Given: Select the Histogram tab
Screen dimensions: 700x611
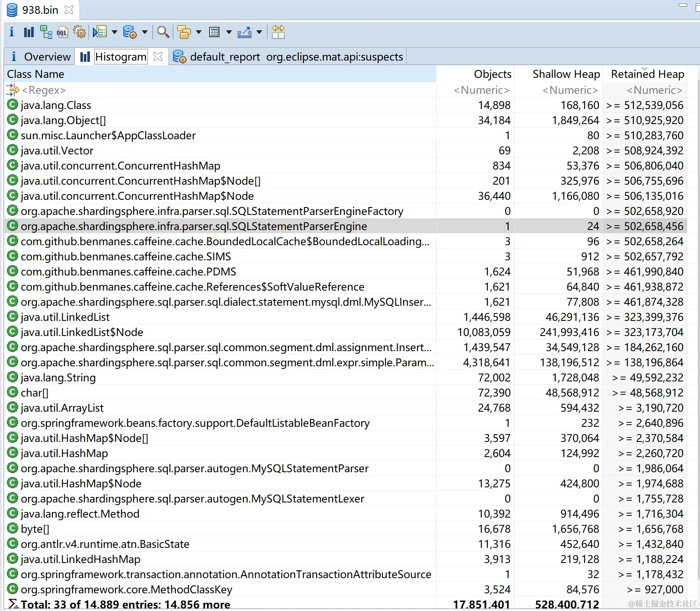Looking at the screenshot, I should click(x=121, y=57).
